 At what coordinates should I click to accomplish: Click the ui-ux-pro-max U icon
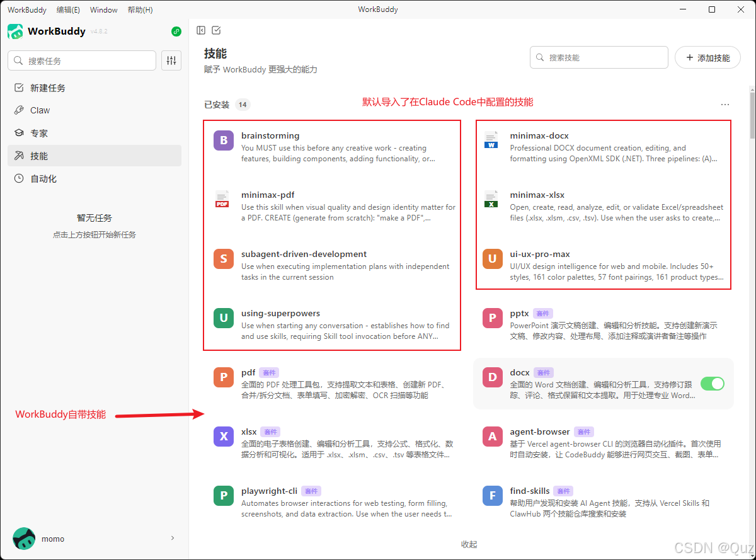point(493,258)
